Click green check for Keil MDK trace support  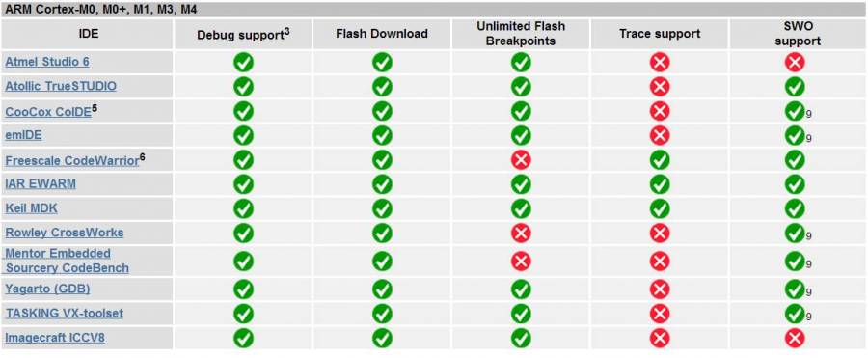(x=660, y=209)
